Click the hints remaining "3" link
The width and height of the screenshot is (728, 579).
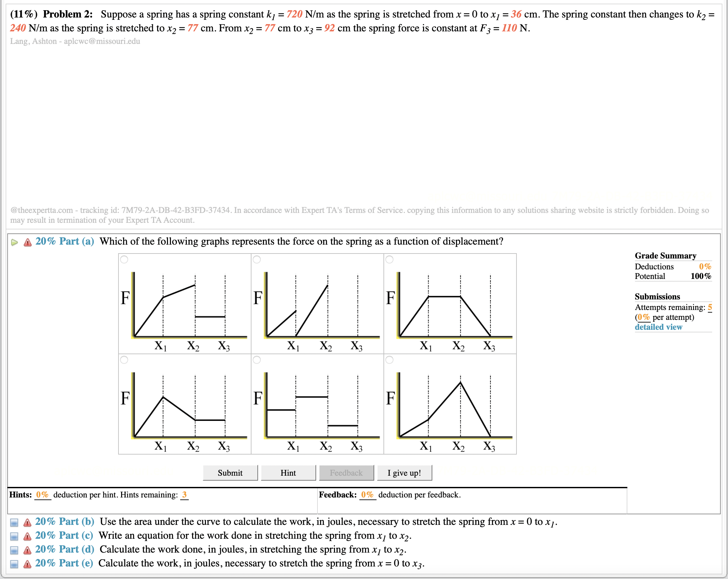pos(184,494)
